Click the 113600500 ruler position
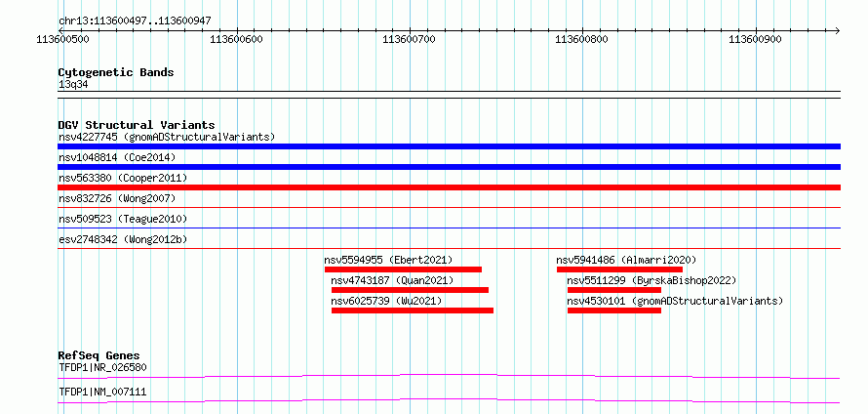This screenshot has height=414, width=868. click(63, 39)
